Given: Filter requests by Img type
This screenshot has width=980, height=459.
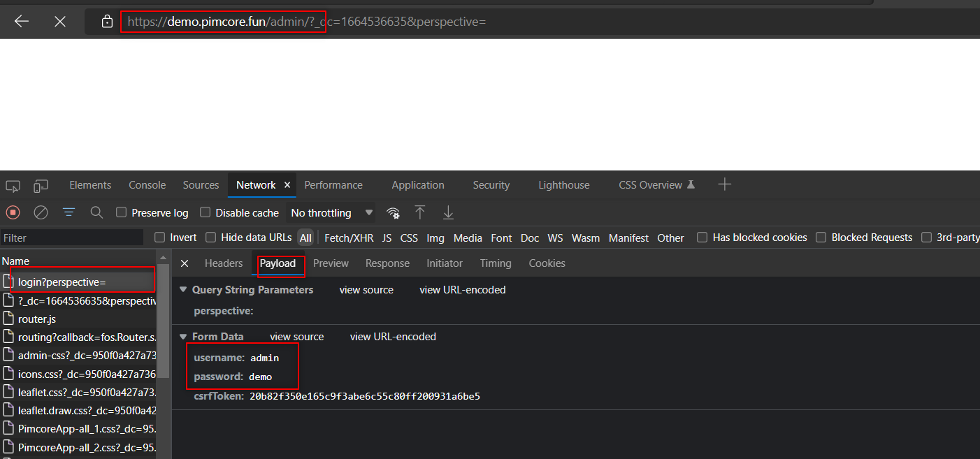Looking at the screenshot, I should pos(435,238).
